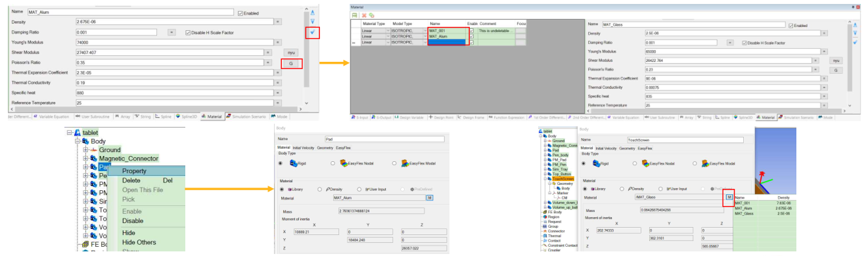This screenshot has height=256, width=868.
Task: Choose Delete from the context menu
Action: pyautogui.click(x=131, y=180)
